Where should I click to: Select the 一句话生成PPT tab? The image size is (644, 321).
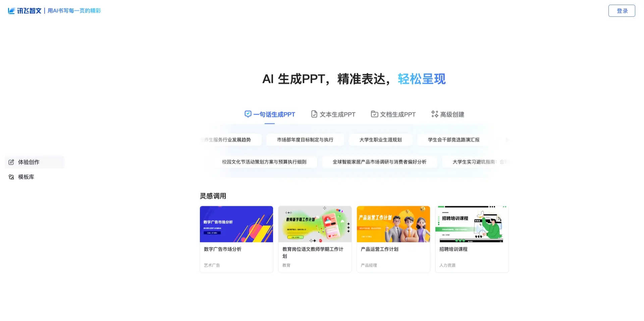274,114
